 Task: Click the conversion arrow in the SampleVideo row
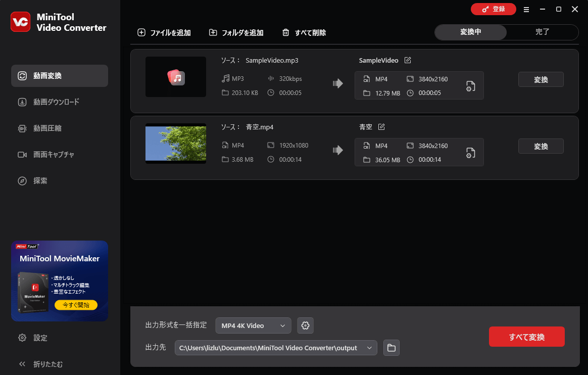coord(338,83)
